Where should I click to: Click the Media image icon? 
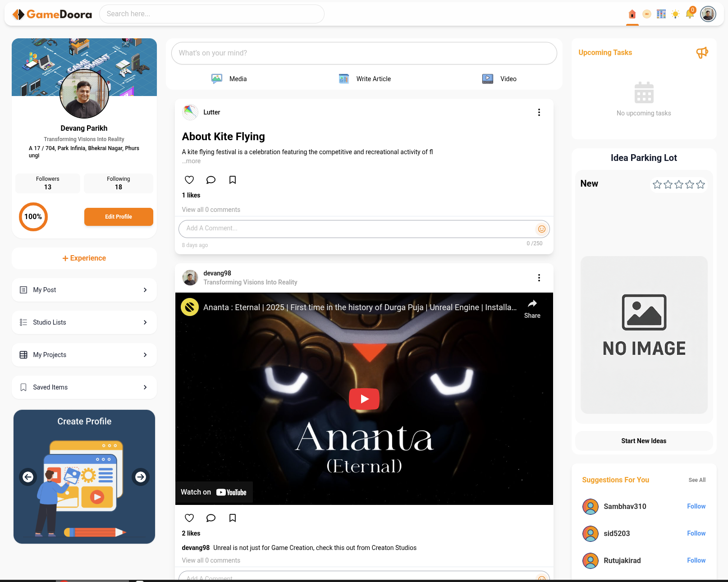(x=217, y=79)
